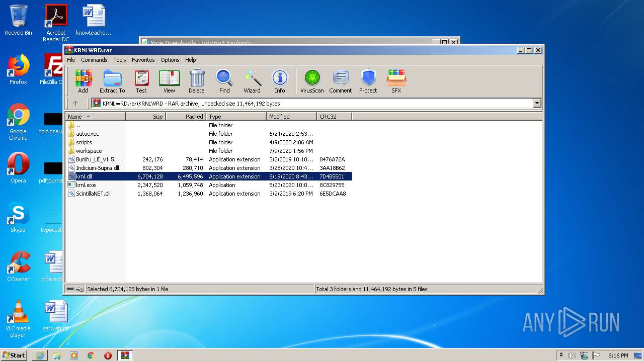Select the Indicium-Supra.dll file
644x362 pixels.
209,168
